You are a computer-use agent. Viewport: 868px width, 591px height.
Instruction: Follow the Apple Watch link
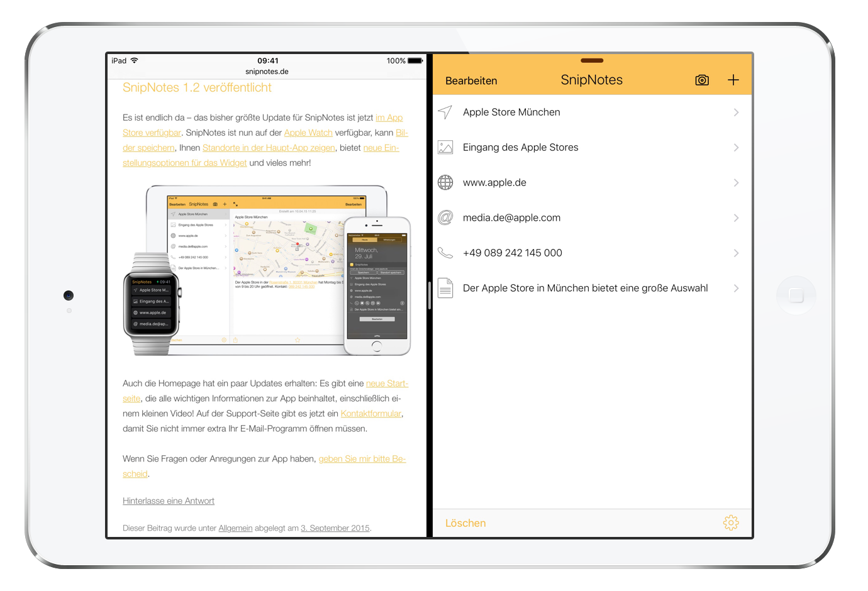tap(308, 133)
